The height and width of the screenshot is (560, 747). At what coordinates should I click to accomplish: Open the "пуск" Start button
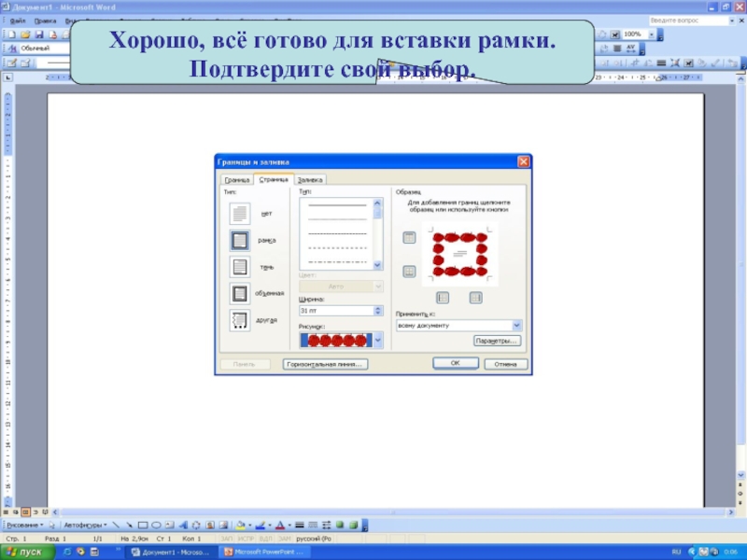(26, 553)
